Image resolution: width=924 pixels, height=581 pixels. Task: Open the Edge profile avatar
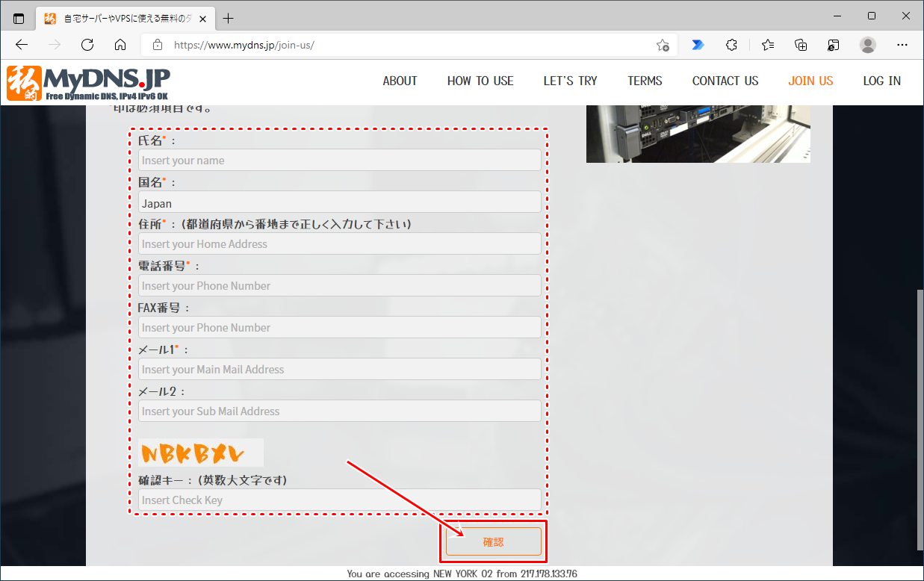coord(867,45)
